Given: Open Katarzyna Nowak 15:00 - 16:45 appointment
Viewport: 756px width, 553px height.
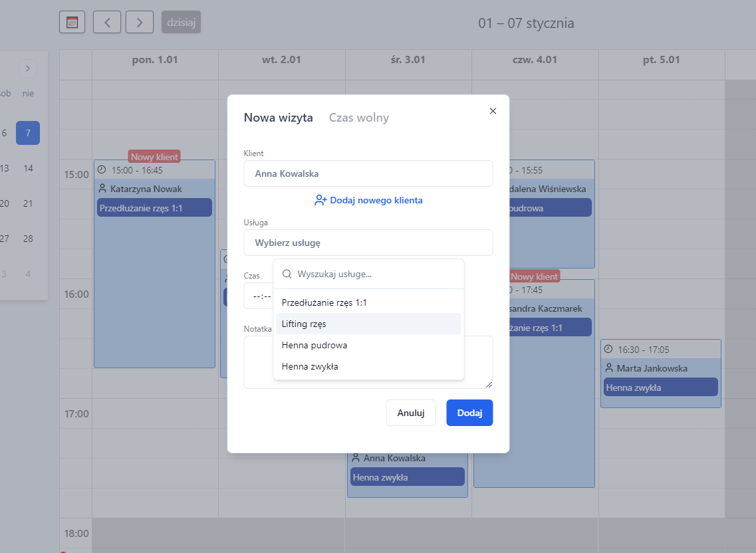Looking at the screenshot, I should [x=154, y=264].
